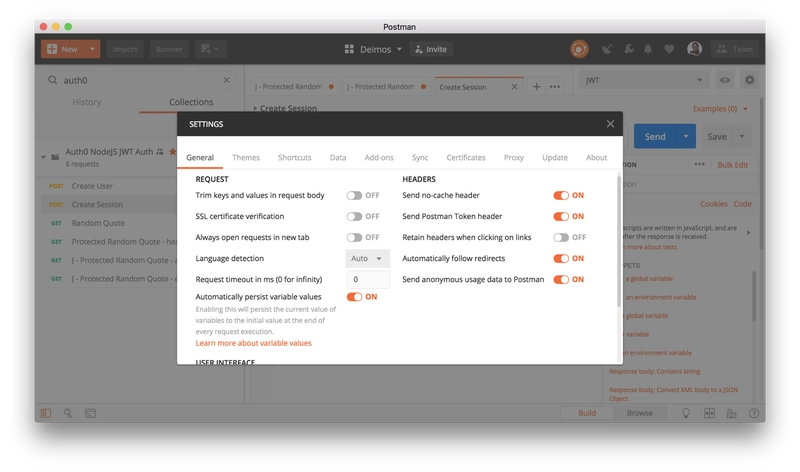Image resolution: width=800 pixels, height=472 pixels.
Task: Click the heart icon in top bar
Action: click(x=669, y=49)
